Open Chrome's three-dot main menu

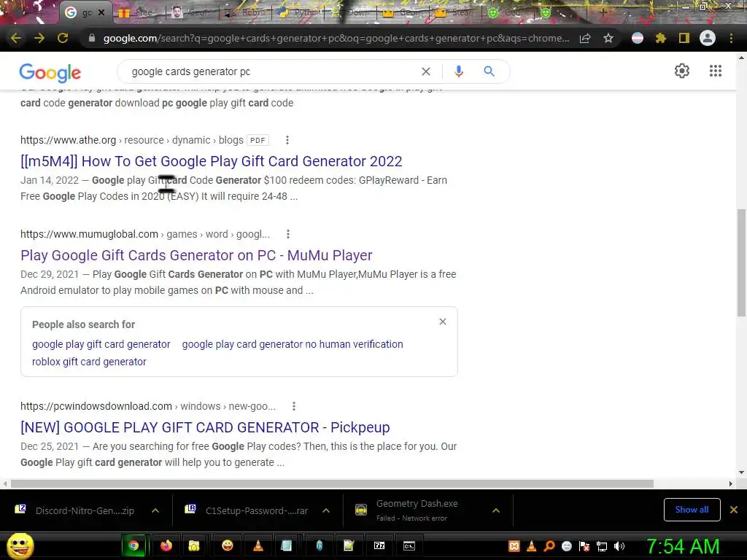(731, 38)
